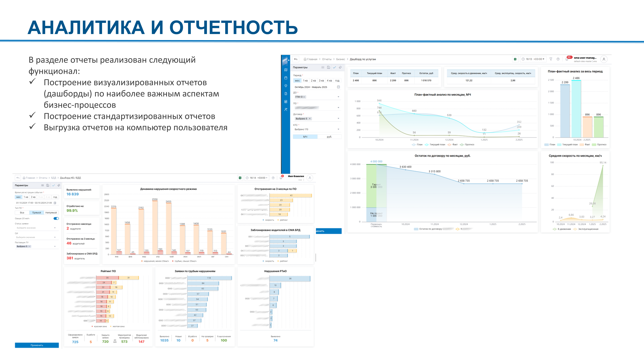This screenshot has height=362, width=644.
Task: Click the calendar icon next to Октябрь 2024 – Февраль 2025
Action: [338, 87]
